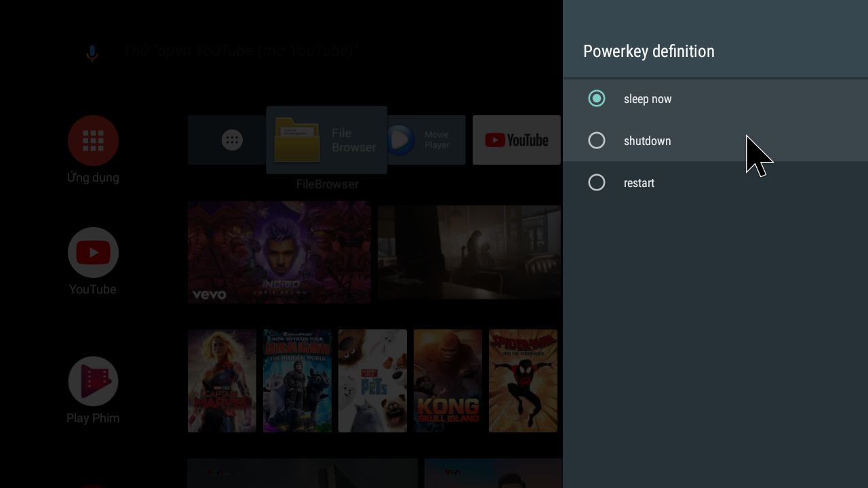Select How to Train Your Dragon poster
The height and width of the screenshot is (488, 868).
coord(297,381)
